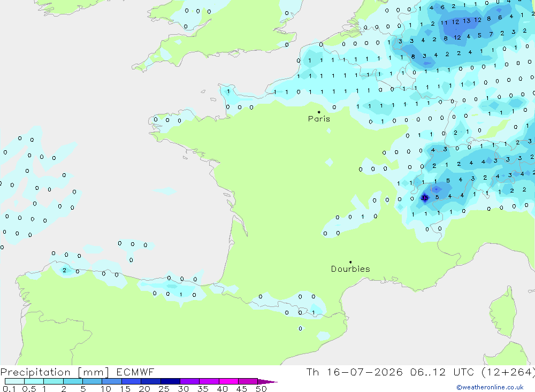Click the 50 legend scale label
Image resolution: width=535 pixels, height=392 pixels.
click(x=261, y=389)
